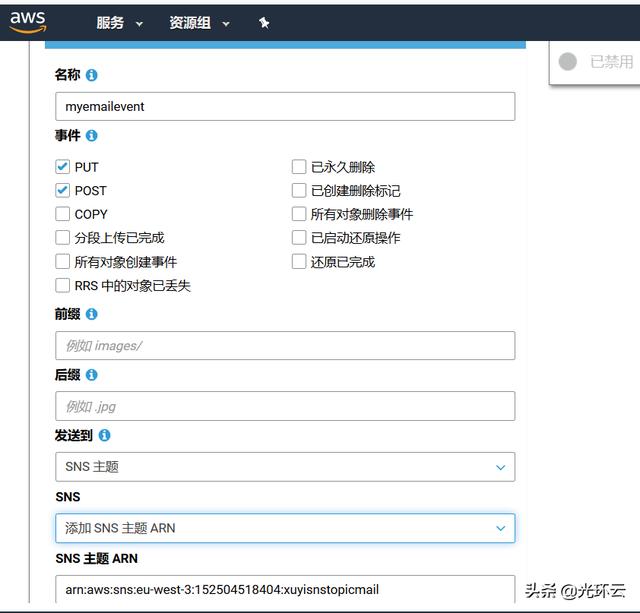Click the AWS logo home icon
The width and height of the screenshot is (640, 613).
coord(28,22)
